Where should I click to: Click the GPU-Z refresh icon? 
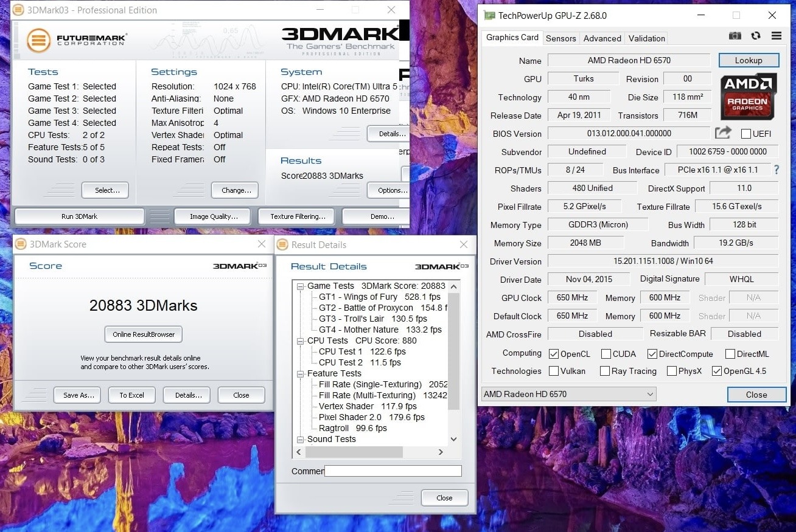pyautogui.click(x=756, y=36)
